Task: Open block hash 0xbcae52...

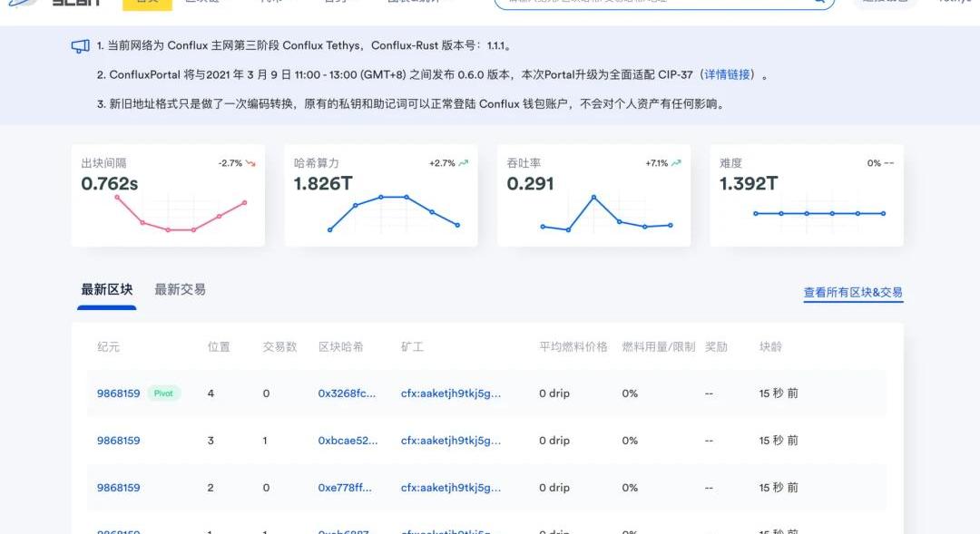Action: click(x=348, y=441)
